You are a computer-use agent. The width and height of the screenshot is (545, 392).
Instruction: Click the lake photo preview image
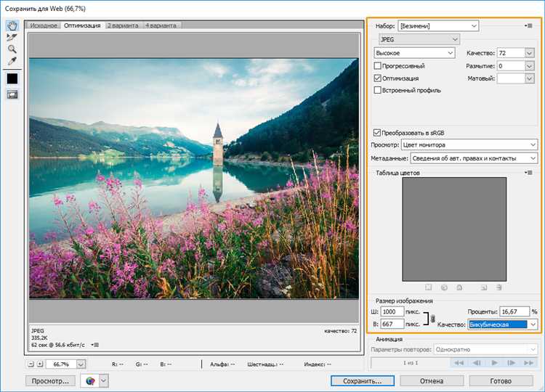[194, 179]
